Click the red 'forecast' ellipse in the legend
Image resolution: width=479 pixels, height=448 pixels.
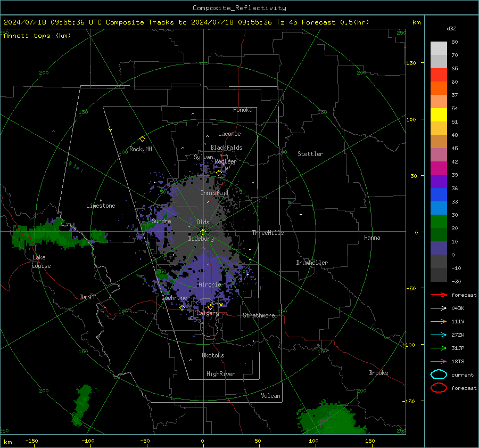[x=439, y=388]
